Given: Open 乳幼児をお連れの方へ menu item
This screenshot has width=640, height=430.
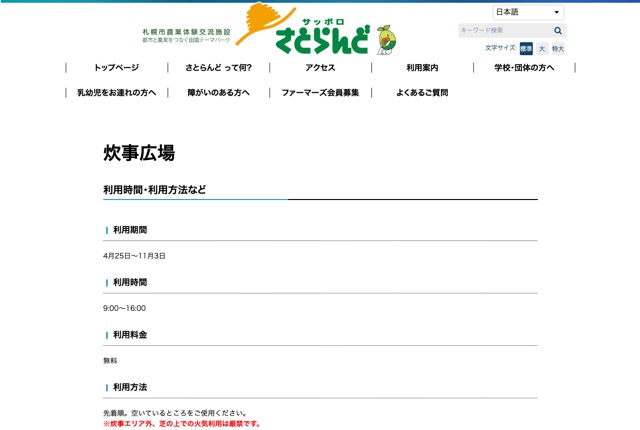Looking at the screenshot, I should [116, 93].
